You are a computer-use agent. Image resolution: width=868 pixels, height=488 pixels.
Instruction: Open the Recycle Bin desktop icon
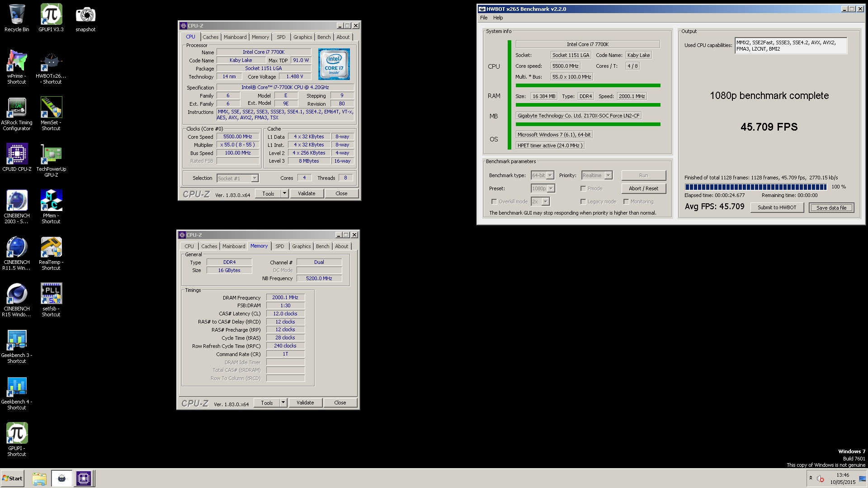[x=17, y=18]
